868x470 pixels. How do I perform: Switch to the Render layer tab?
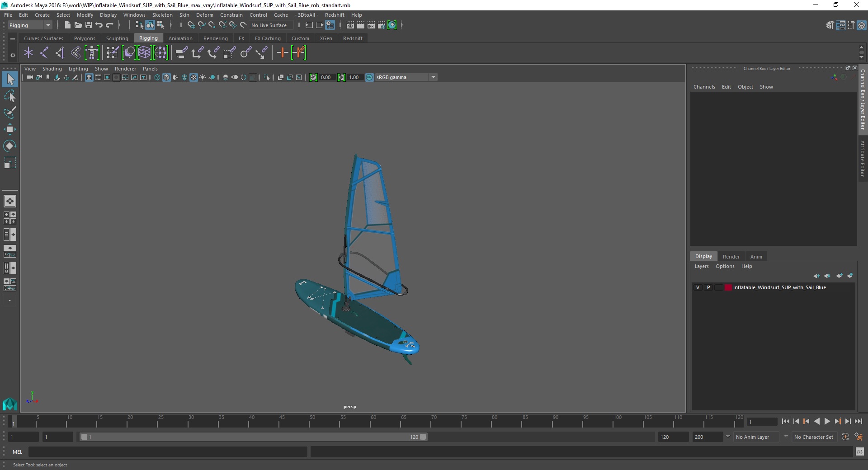click(731, 256)
